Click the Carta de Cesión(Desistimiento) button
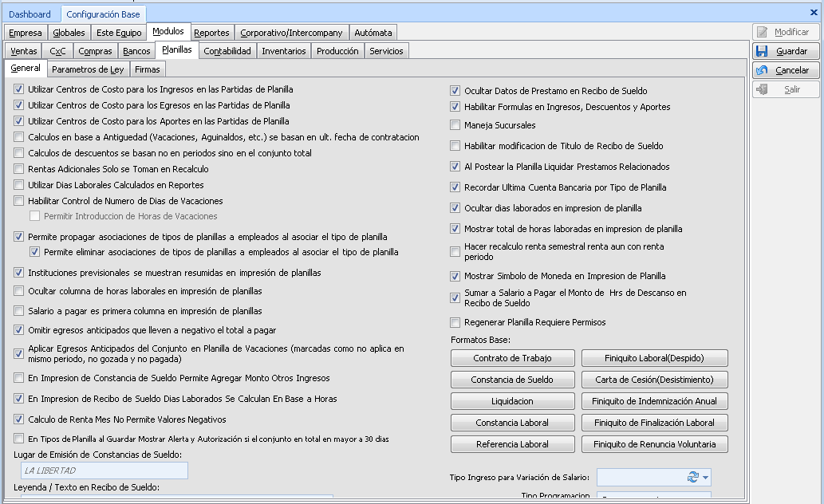The image size is (824, 504). 654,380
